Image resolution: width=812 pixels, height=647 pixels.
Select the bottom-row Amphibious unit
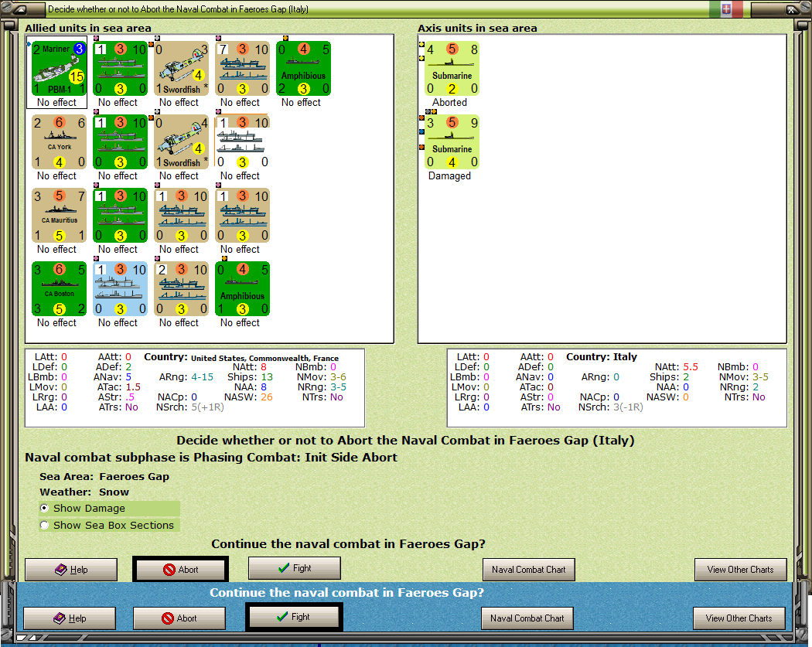(242, 289)
